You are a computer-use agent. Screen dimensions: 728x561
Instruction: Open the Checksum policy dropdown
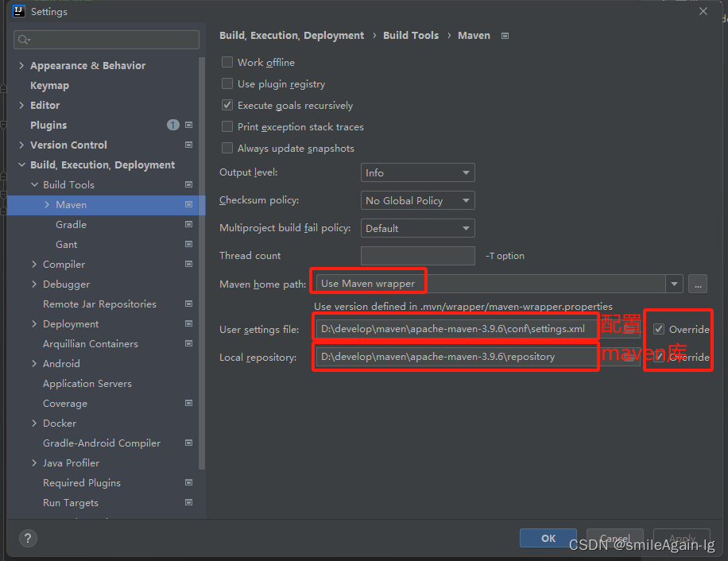[417, 201]
